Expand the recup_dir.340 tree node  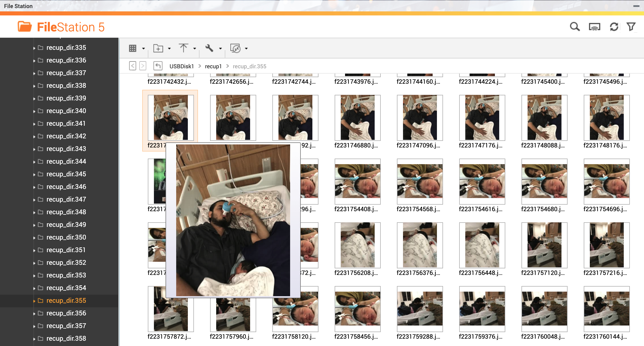tap(34, 111)
